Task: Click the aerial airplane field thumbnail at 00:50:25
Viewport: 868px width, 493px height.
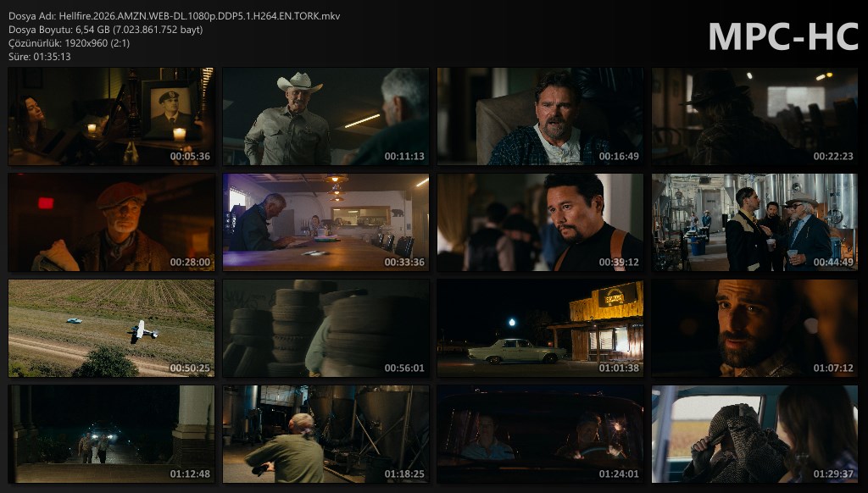Action: tap(111, 329)
